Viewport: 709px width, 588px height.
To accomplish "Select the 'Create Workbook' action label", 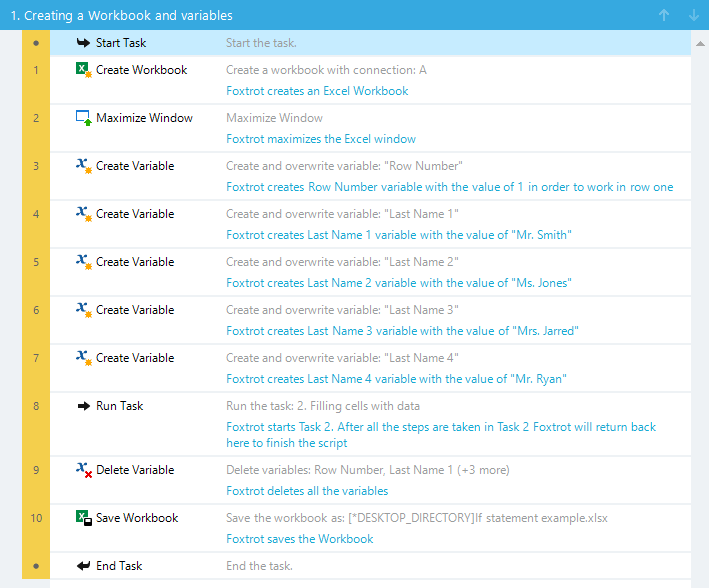I will [142, 70].
